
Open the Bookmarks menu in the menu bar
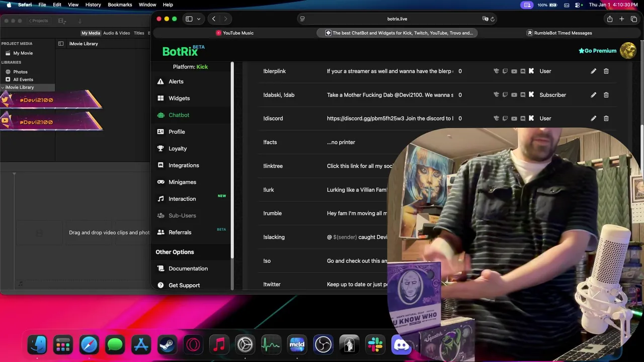pos(120,5)
